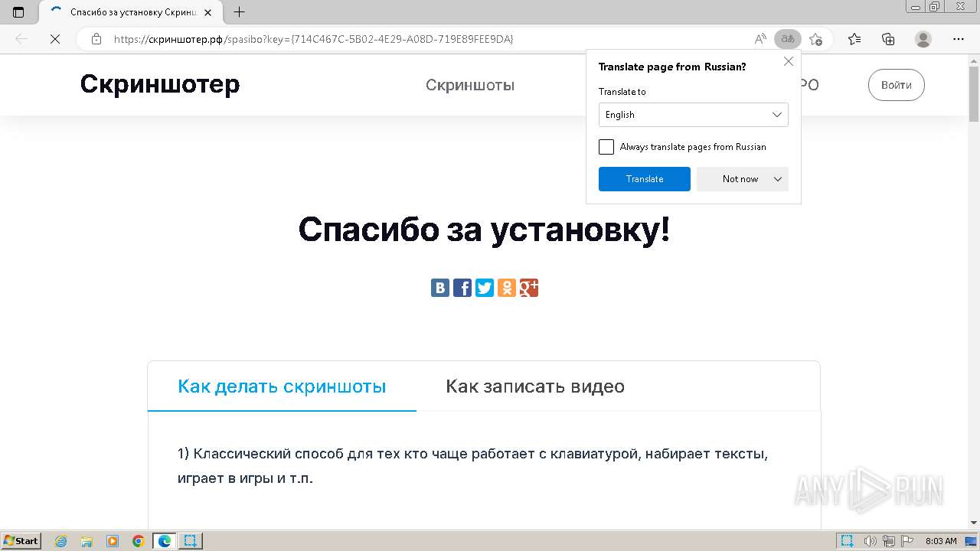
Task: View site information lock icon
Action: (x=96, y=39)
